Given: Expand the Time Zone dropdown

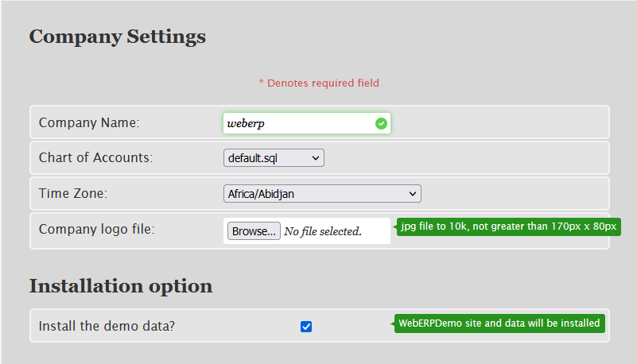Looking at the screenshot, I should [x=322, y=194].
